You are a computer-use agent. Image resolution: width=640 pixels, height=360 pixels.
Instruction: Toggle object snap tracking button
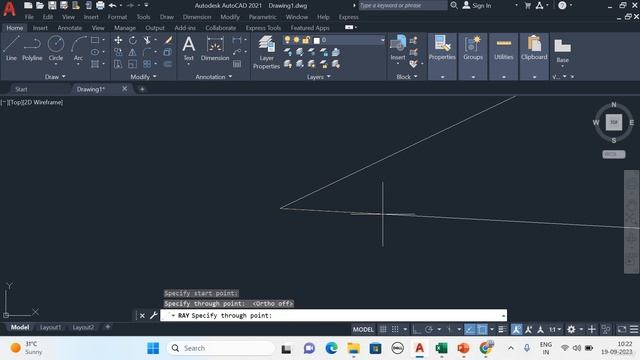pyautogui.click(x=470, y=329)
